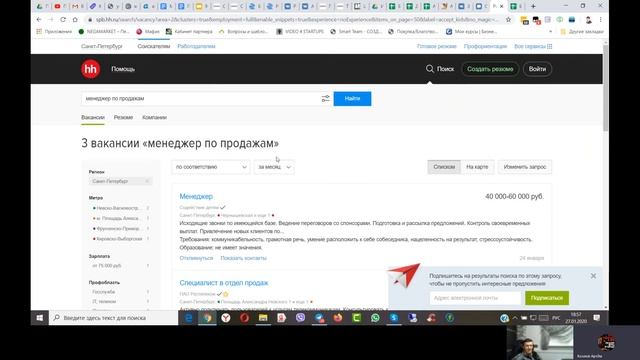The image size is (640, 360).
Task: Focus the 'менеджер по продажам' search field
Action: pyautogui.click(x=200, y=98)
